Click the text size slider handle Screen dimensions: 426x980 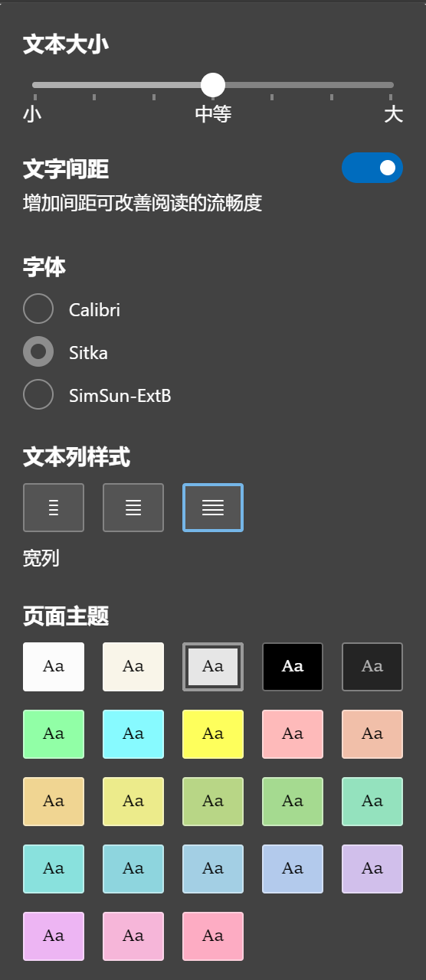tap(212, 84)
